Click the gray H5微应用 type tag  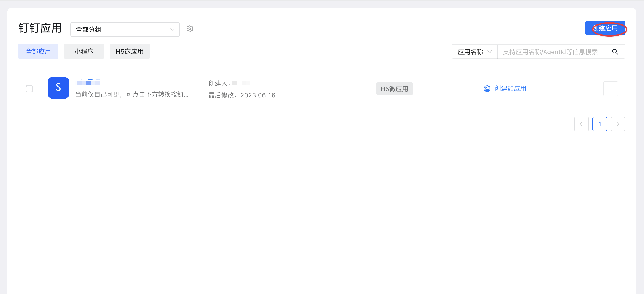394,89
